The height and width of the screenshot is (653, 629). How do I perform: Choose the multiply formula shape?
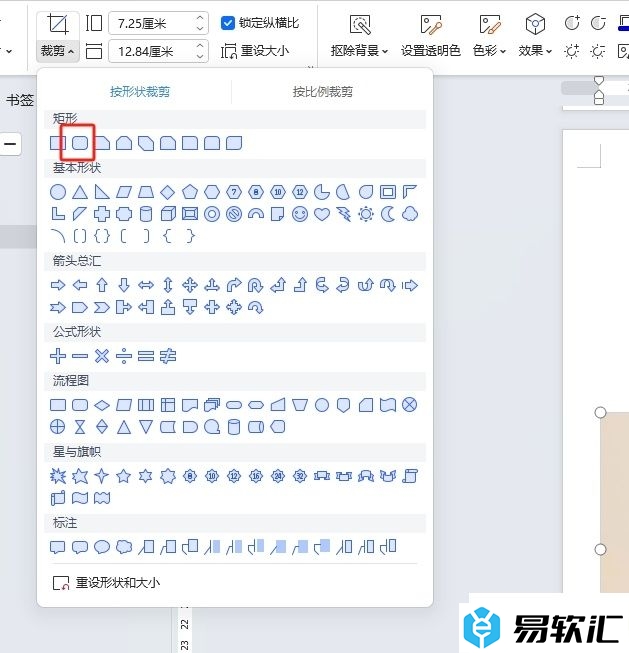102,356
